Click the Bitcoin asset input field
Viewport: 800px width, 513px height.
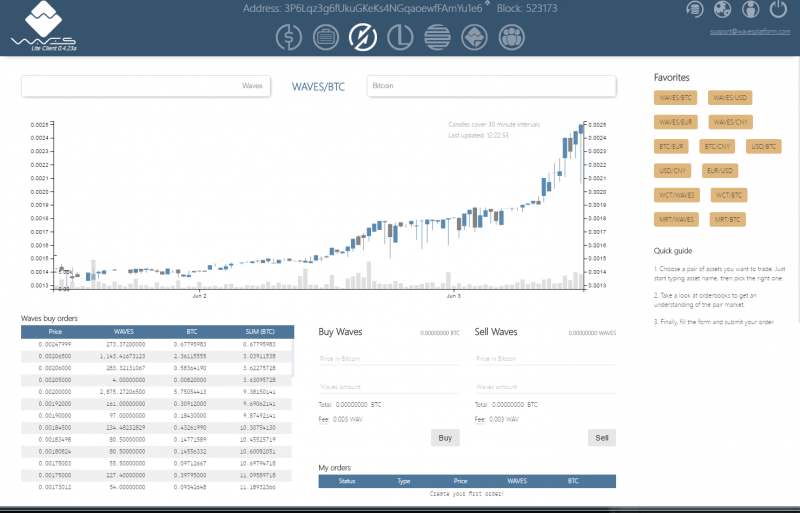[491, 86]
